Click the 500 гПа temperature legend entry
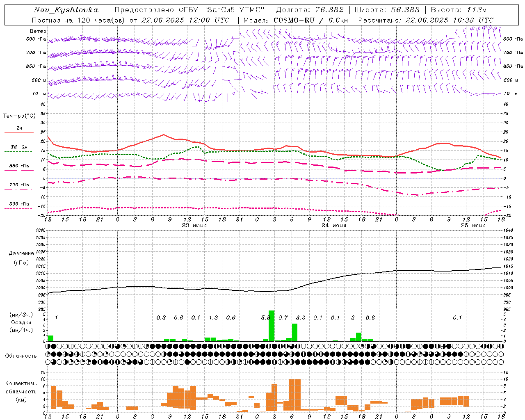The height and width of the screenshot is (420, 525). (x=19, y=204)
